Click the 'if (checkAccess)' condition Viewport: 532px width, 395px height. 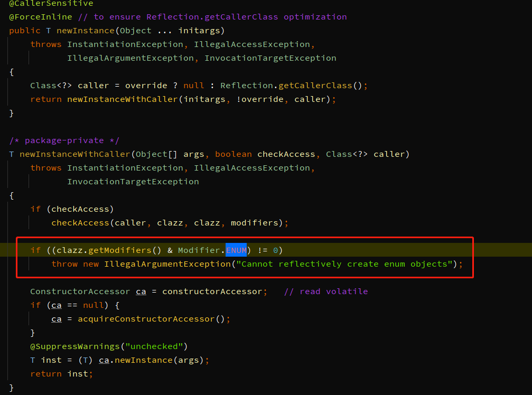(x=72, y=209)
